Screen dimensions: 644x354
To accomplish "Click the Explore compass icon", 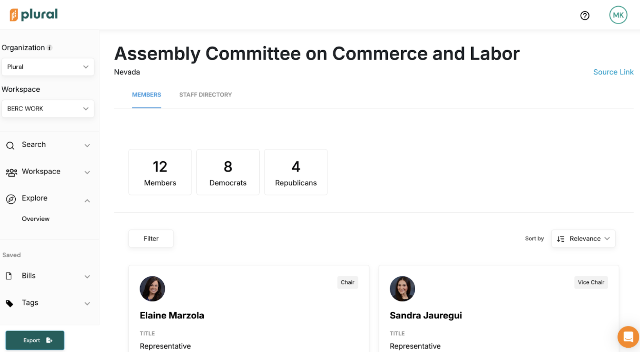I will (x=11, y=199).
